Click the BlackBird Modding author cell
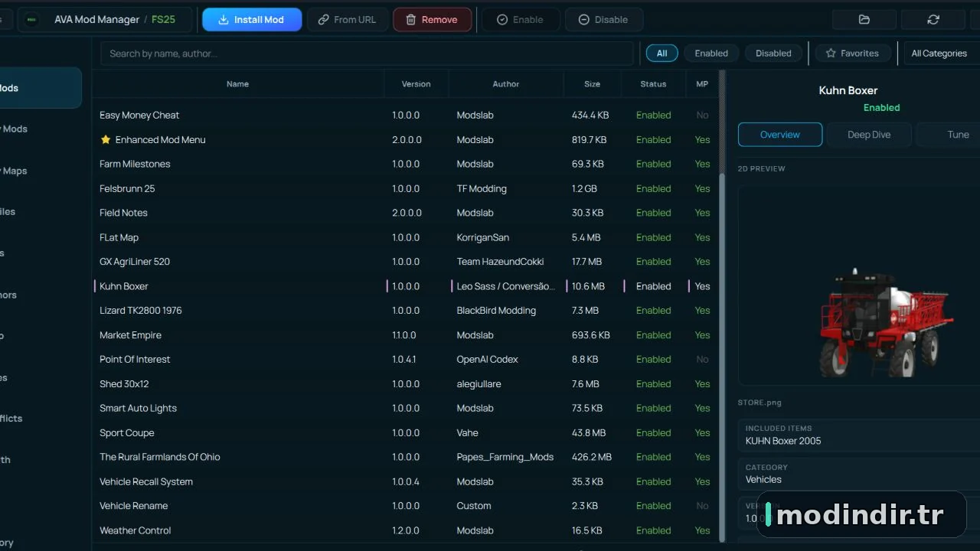 tap(496, 311)
